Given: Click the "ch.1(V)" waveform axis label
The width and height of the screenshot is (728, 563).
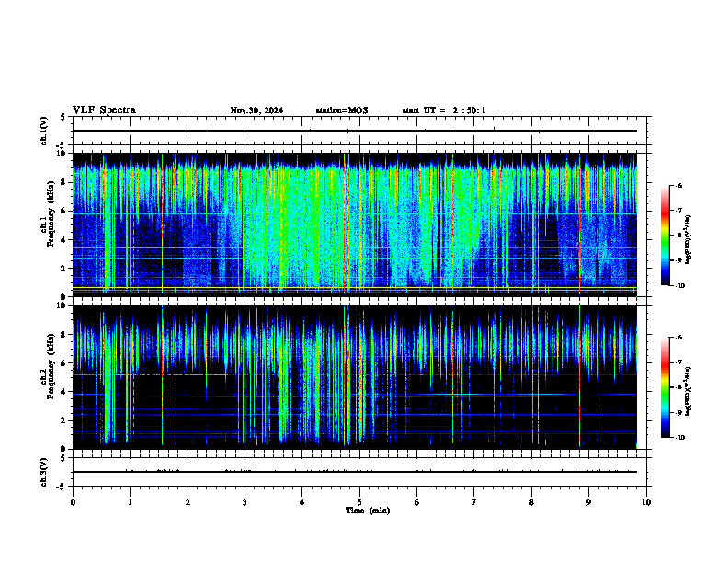Looking at the screenshot, I should (x=44, y=131).
